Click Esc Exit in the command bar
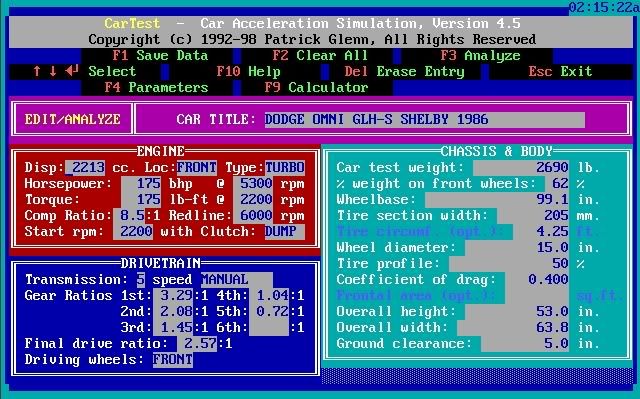This screenshot has height=399, width=640. point(560,71)
